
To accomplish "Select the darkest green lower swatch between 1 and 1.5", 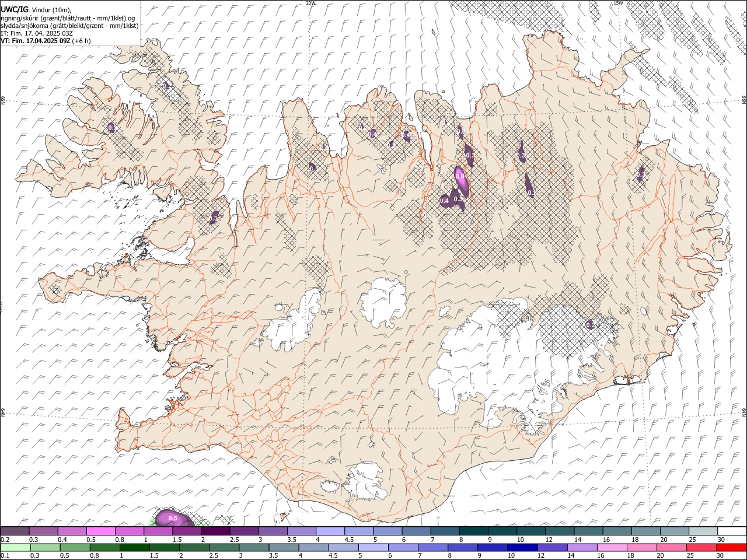I will (135, 547).
